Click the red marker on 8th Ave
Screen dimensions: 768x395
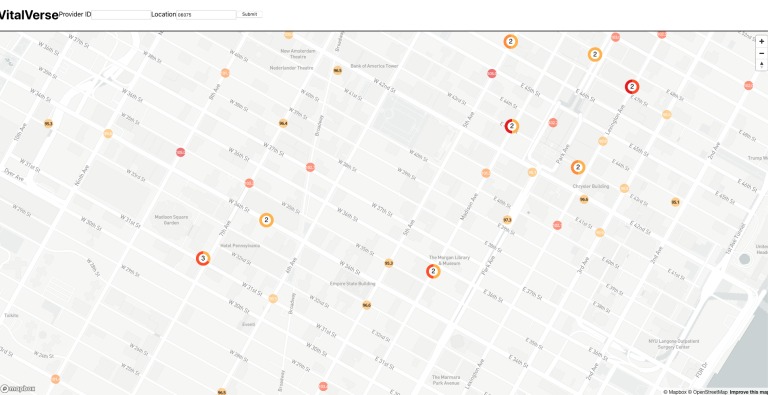point(181,152)
